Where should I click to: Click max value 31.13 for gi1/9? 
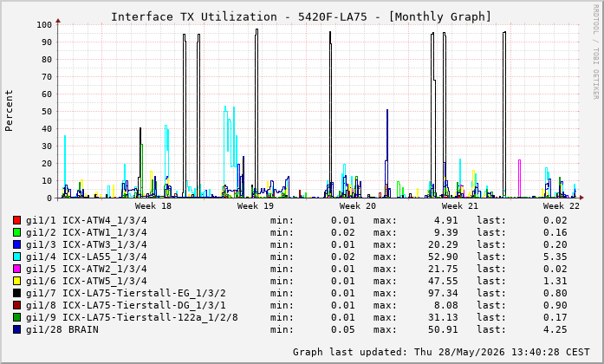pyautogui.click(x=443, y=318)
